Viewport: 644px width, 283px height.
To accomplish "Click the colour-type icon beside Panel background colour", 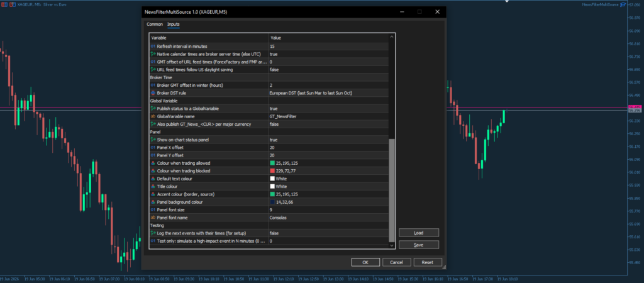I will pyautogui.click(x=153, y=202).
